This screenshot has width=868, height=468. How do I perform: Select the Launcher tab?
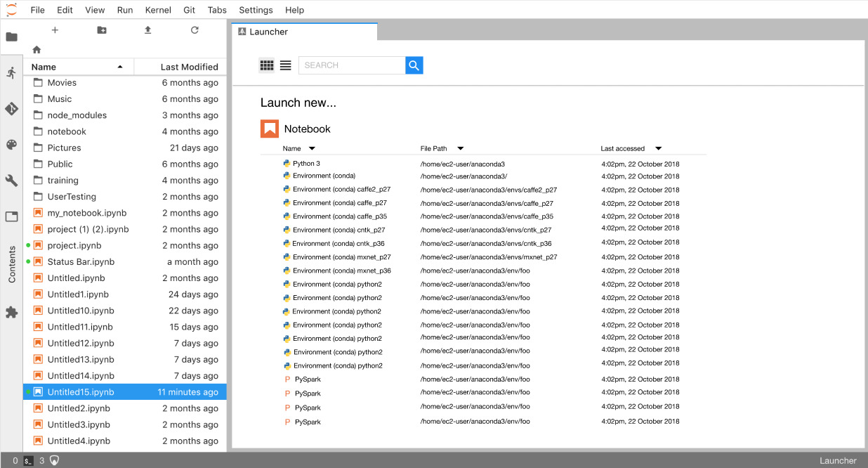point(304,32)
